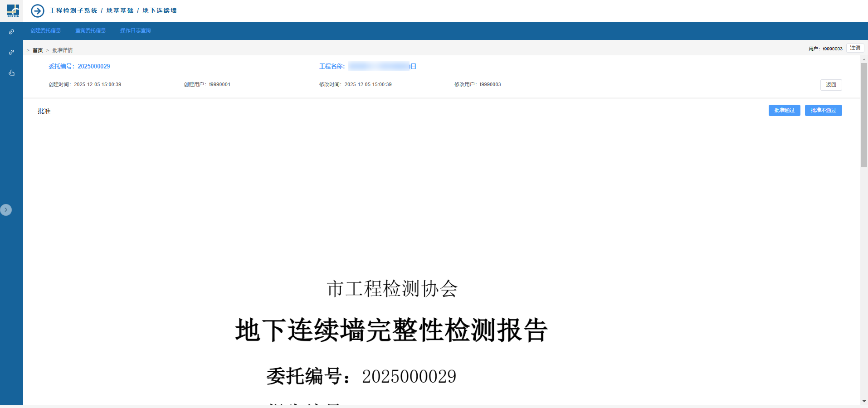
Task: Go to 首页 in the breadcrumb
Action: coord(38,50)
